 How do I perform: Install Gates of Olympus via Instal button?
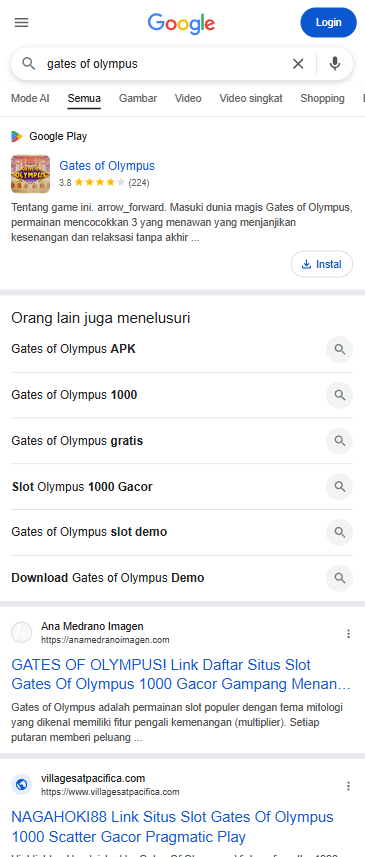(322, 265)
